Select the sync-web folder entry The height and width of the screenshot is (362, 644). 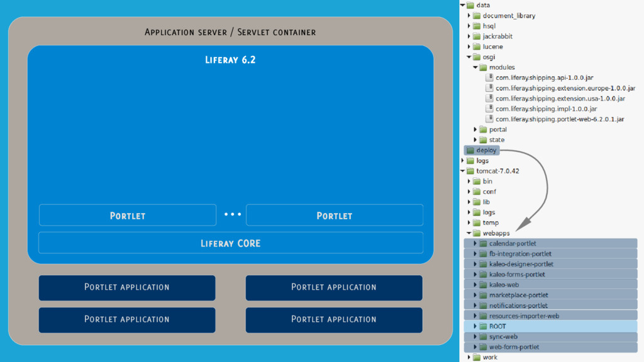point(503,337)
